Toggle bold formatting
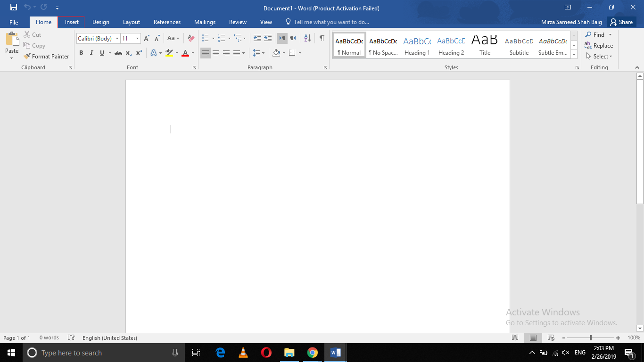 coord(81,53)
